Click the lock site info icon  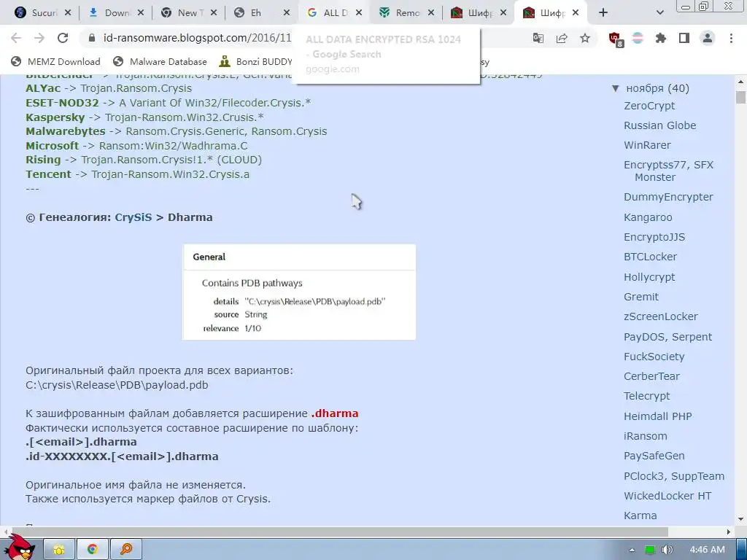pos(92,38)
